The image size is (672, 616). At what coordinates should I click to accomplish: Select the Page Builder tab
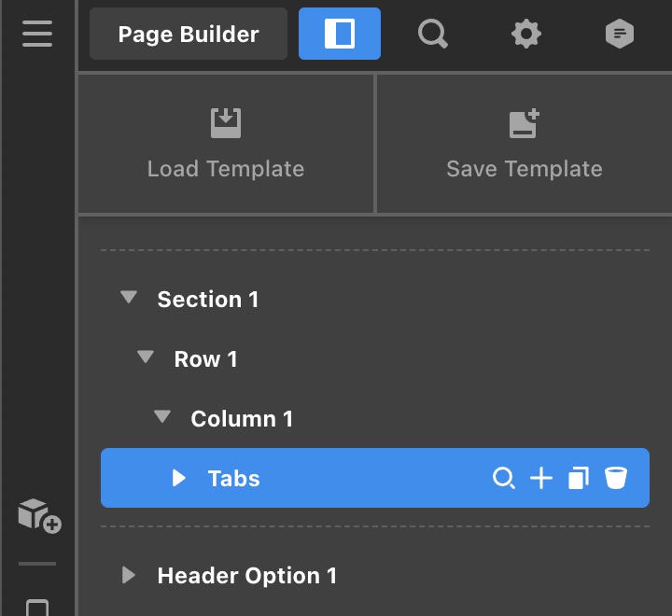(x=189, y=34)
